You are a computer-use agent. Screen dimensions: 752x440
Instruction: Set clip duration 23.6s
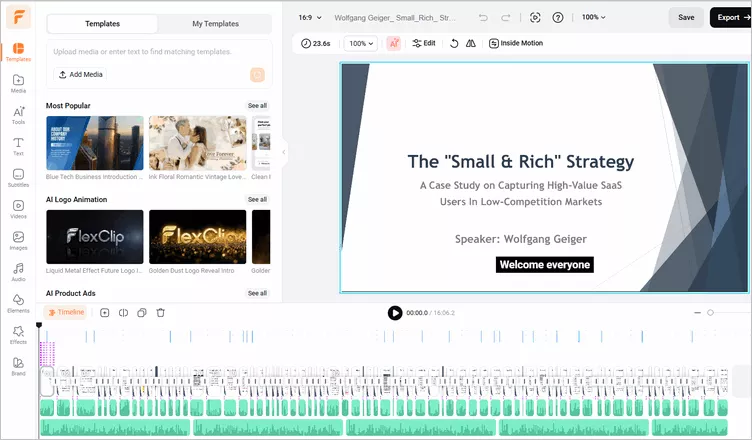point(316,43)
